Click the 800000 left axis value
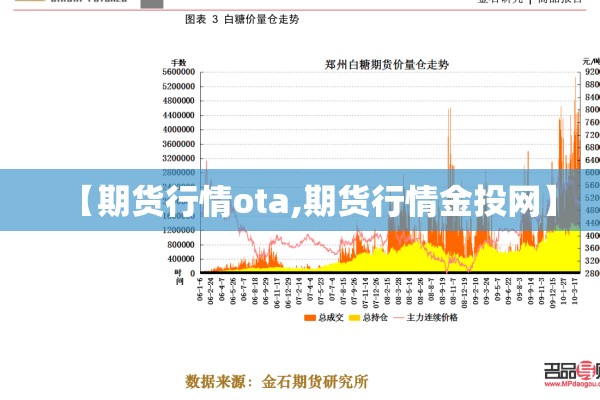The width and height of the screenshot is (600, 400). click(181, 245)
